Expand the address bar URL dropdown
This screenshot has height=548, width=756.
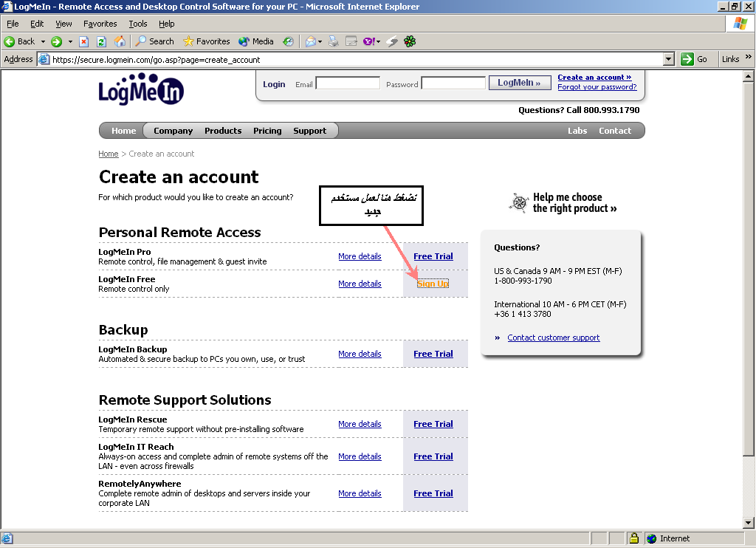668,59
